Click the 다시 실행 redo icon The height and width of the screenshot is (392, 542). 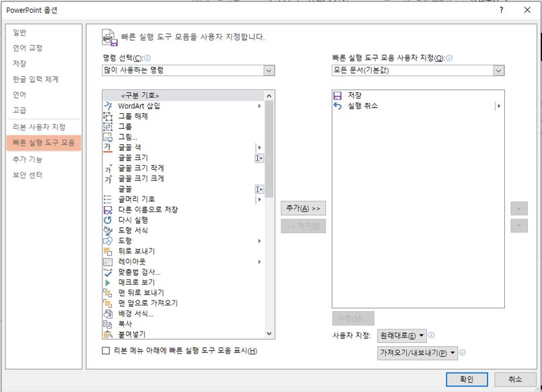click(x=108, y=220)
